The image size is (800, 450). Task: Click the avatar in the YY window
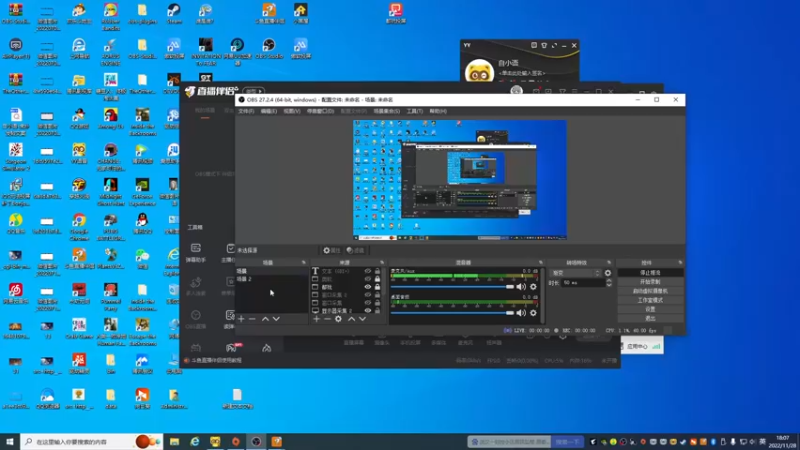tap(479, 71)
